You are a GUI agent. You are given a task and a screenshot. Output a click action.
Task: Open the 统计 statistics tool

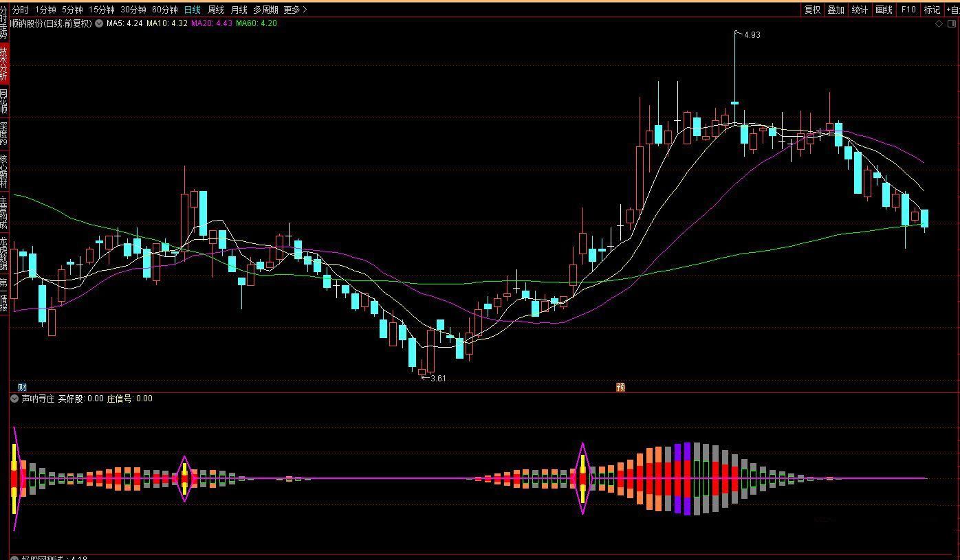pyautogui.click(x=860, y=10)
